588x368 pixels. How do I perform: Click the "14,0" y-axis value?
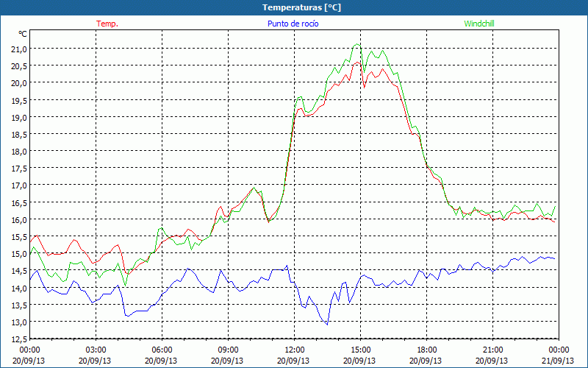pos(20,288)
